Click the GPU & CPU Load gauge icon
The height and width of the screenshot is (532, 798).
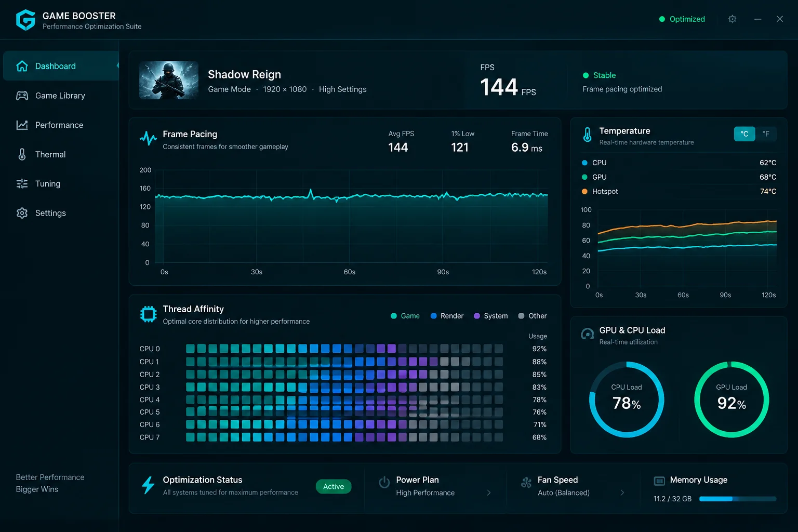coord(587,334)
